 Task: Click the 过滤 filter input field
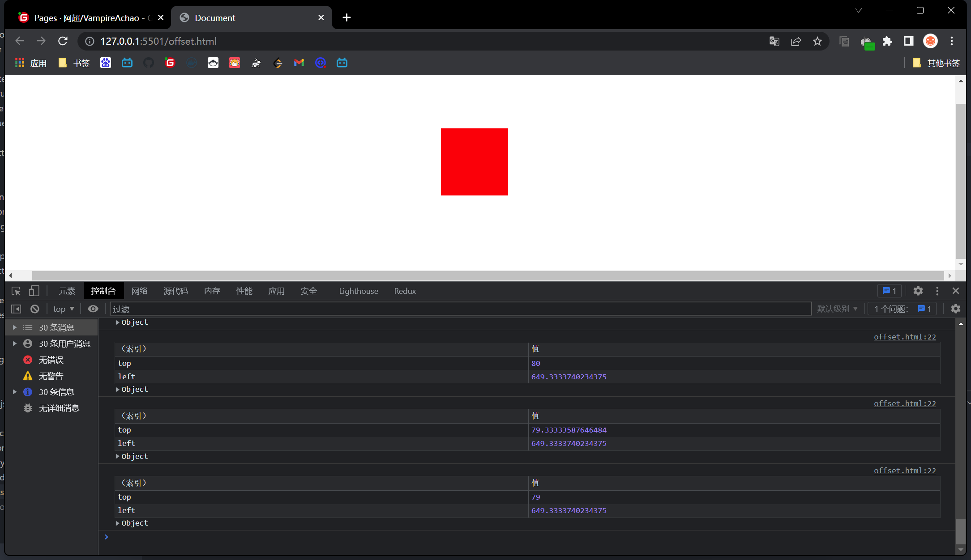point(460,309)
